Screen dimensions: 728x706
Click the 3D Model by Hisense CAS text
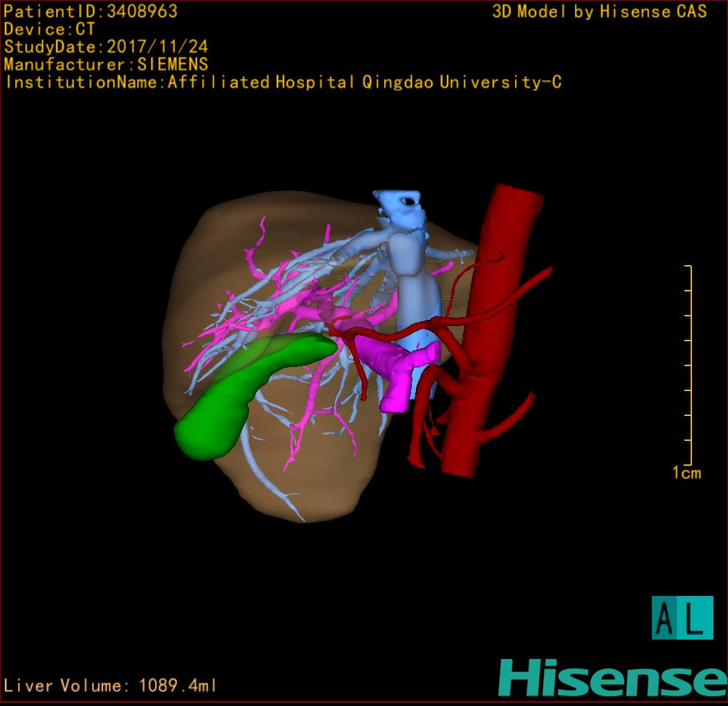click(x=599, y=12)
